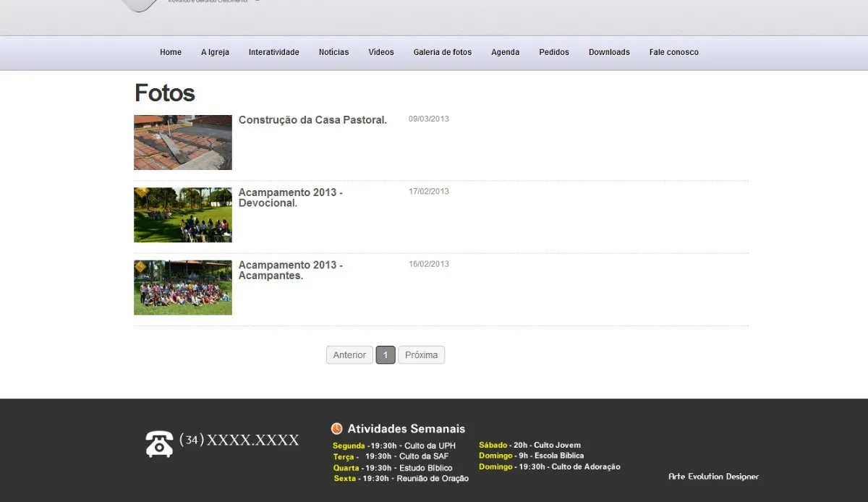Open the Acampamento 2013 Acampantes group photo
Viewport: 868px width, 502px height.
[183, 288]
